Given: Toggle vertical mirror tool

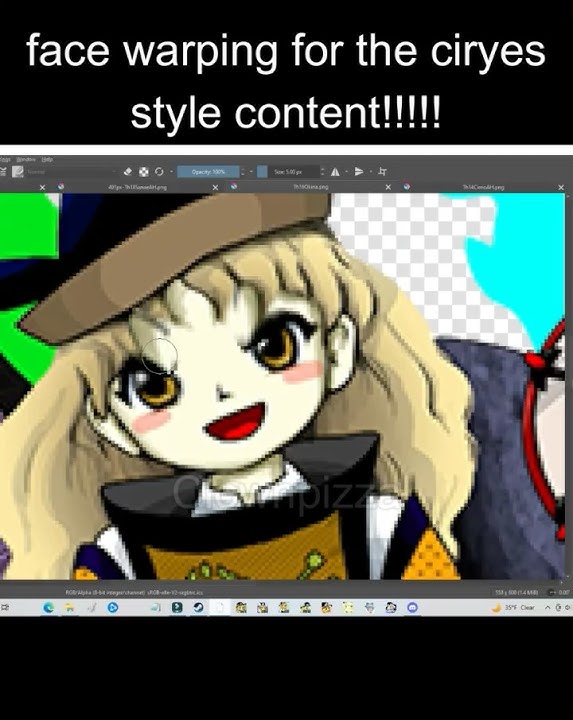Looking at the screenshot, I should pyautogui.click(x=359, y=172).
